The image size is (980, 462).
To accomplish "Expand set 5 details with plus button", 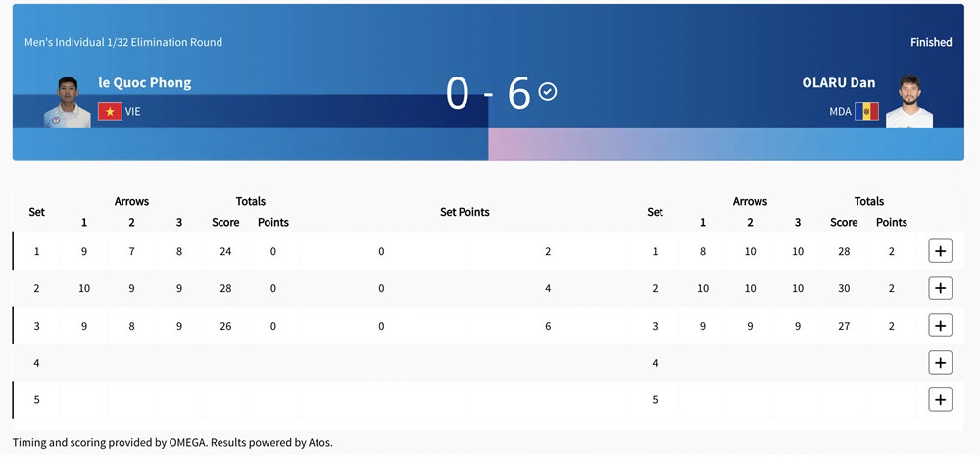I will click(940, 400).
